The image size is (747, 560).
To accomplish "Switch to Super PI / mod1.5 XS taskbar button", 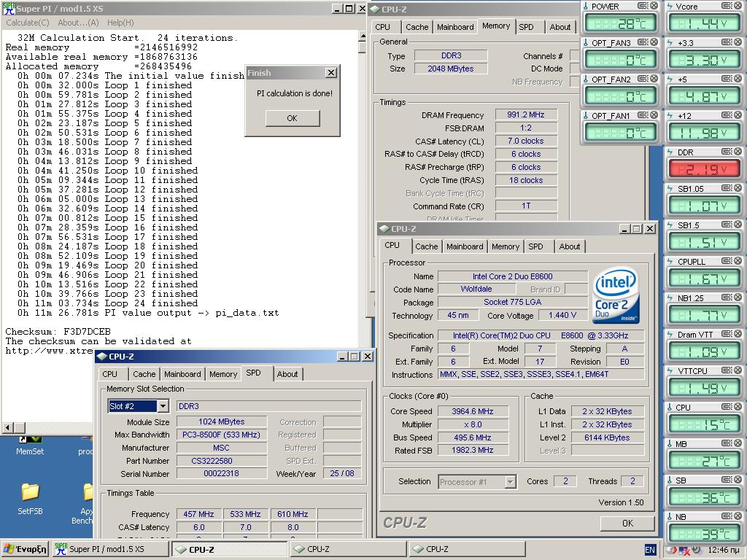I will pyautogui.click(x=109, y=549).
